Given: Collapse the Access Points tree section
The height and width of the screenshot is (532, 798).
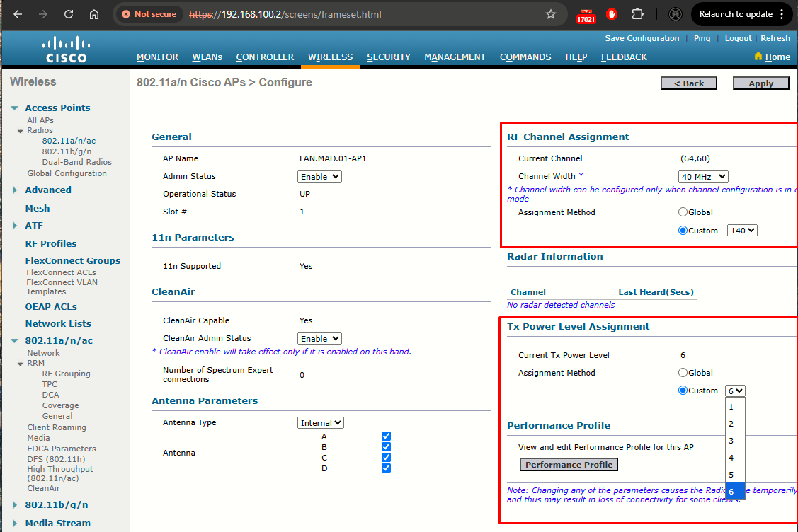Looking at the screenshot, I should [x=15, y=108].
